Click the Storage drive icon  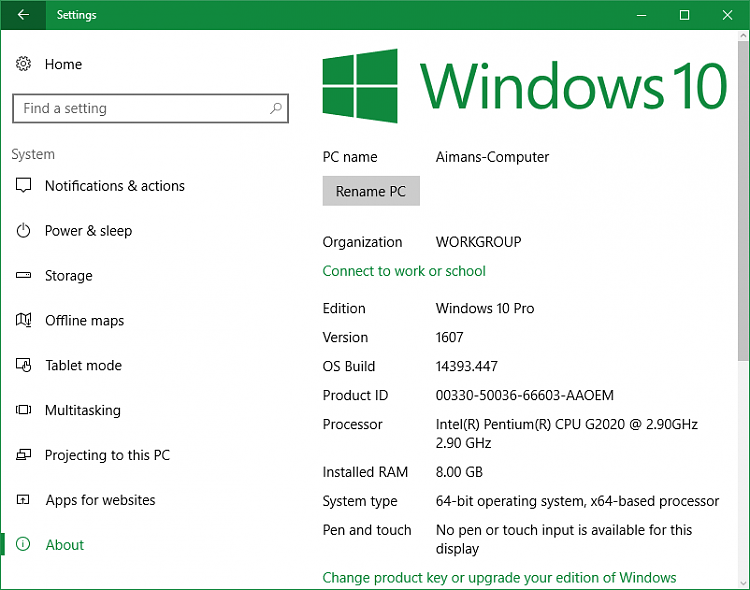click(x=23, y=275)
